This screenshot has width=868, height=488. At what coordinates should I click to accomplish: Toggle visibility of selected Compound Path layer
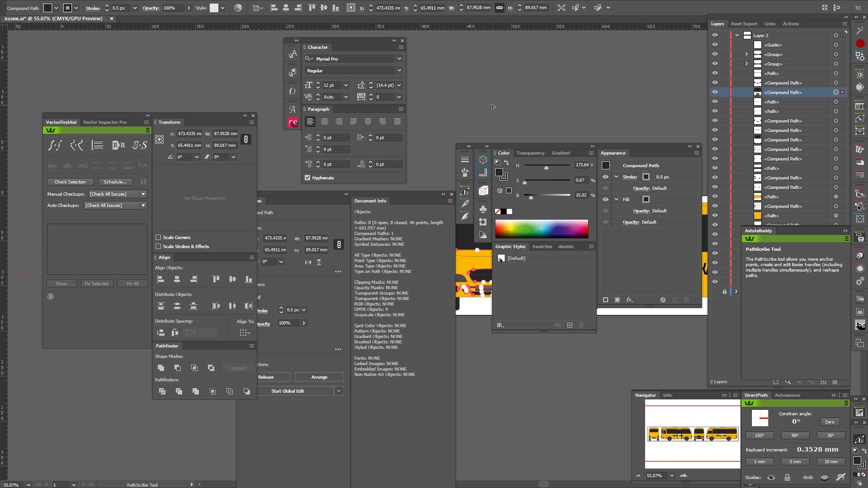click(715, 92)
